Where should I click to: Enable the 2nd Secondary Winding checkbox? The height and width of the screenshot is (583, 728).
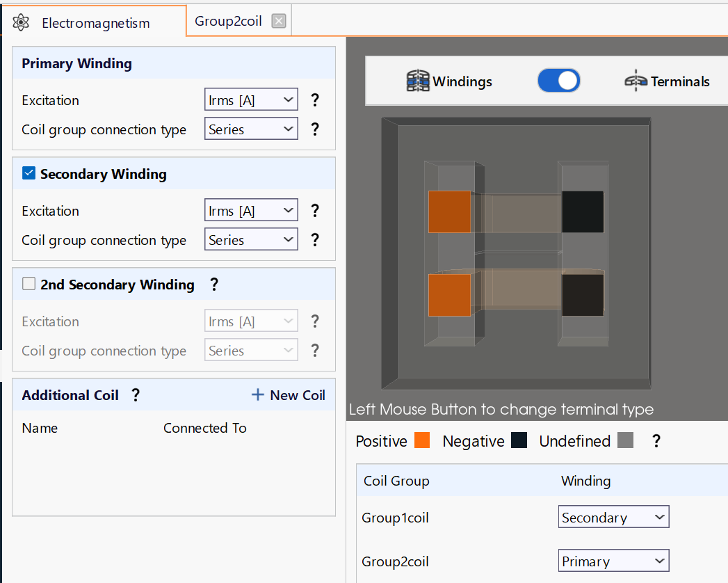click(29, 283)
